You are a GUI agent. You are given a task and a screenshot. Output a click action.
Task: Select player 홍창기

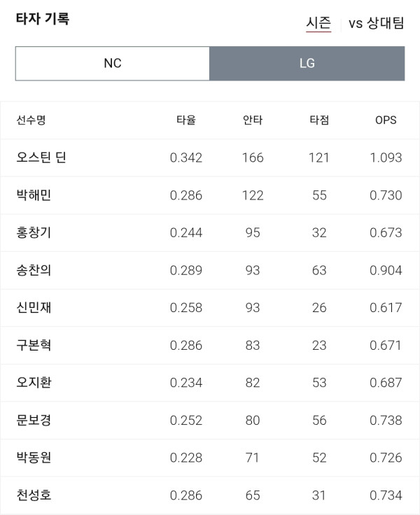pyautogui.click(x=34, y=232)
